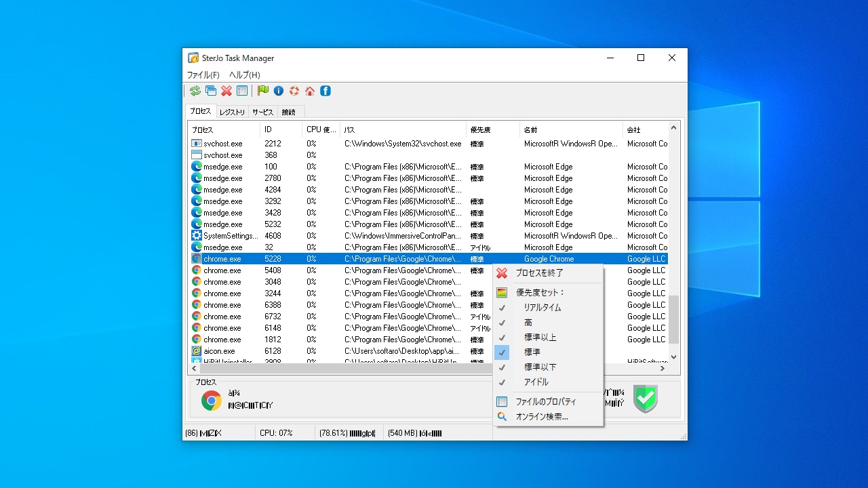Select the プロセス tab

pyautogui.click(x=200, y=111)
